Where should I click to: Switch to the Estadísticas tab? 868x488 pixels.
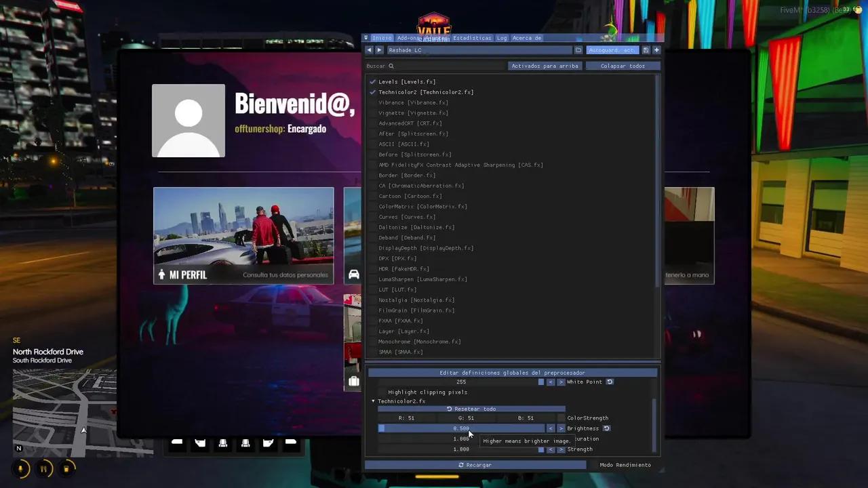(472, 38)
